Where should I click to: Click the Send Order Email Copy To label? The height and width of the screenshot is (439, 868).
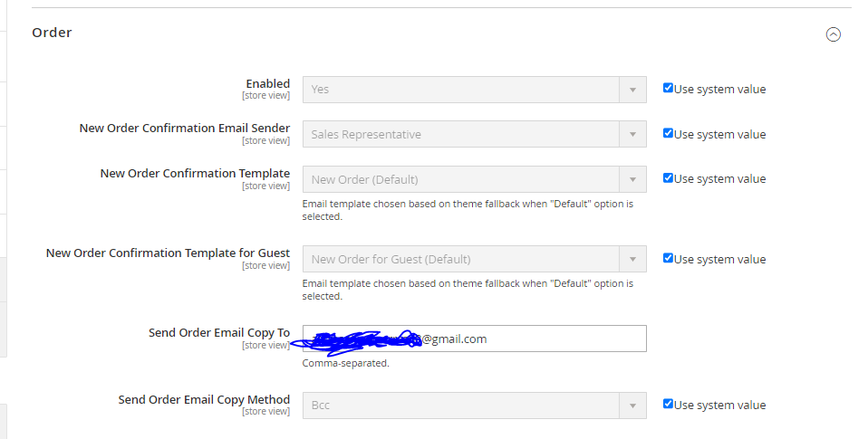point(218,332)
